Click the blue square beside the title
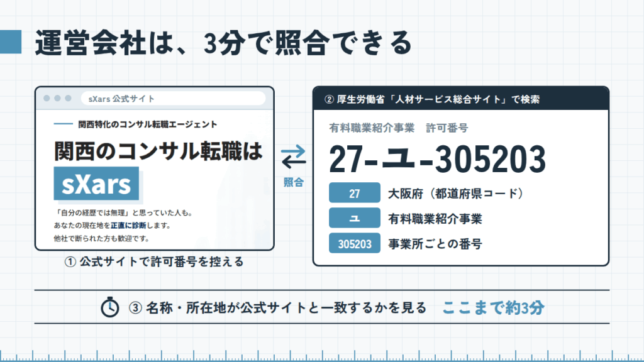This screenshot has height=362, width=644. [11, 42]
